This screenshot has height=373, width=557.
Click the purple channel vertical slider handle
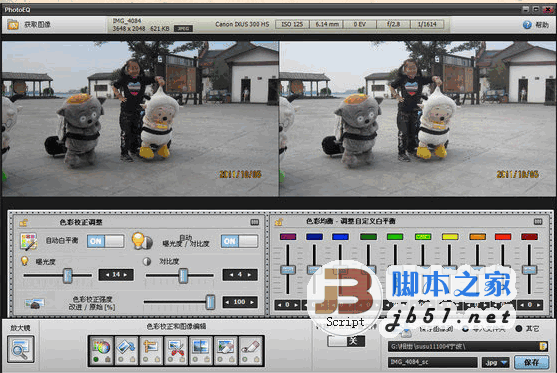point(288,270)
